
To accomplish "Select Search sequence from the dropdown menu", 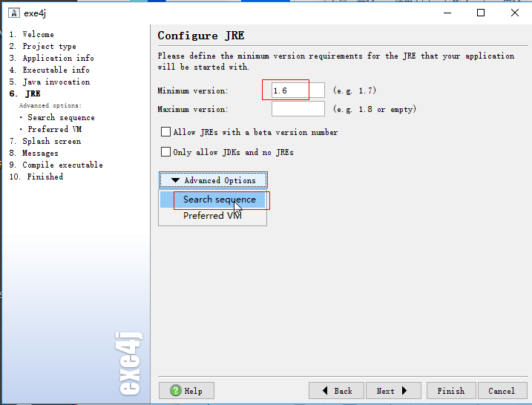I will (x=219, y=200).
